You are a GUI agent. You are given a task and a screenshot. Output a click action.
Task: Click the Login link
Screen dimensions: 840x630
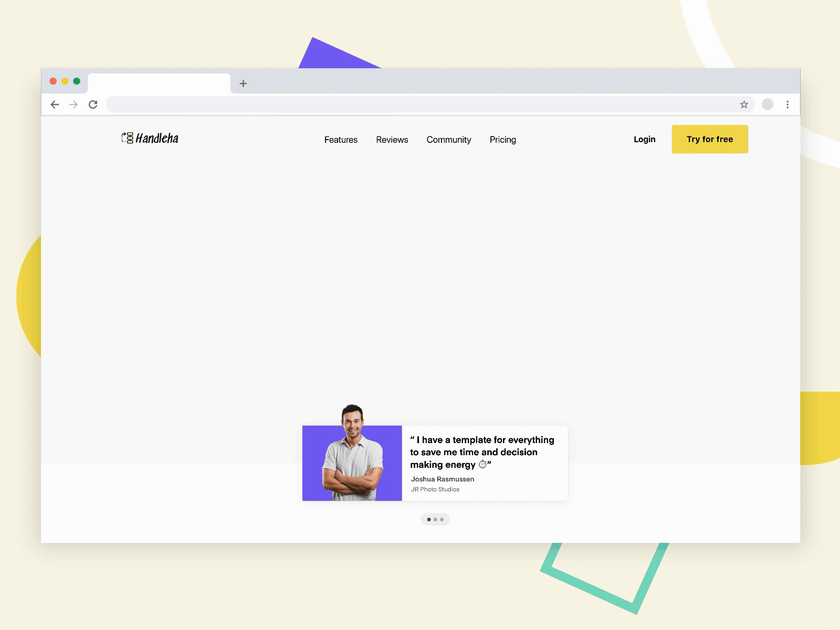pyautogui.click(x=644, y=139)
